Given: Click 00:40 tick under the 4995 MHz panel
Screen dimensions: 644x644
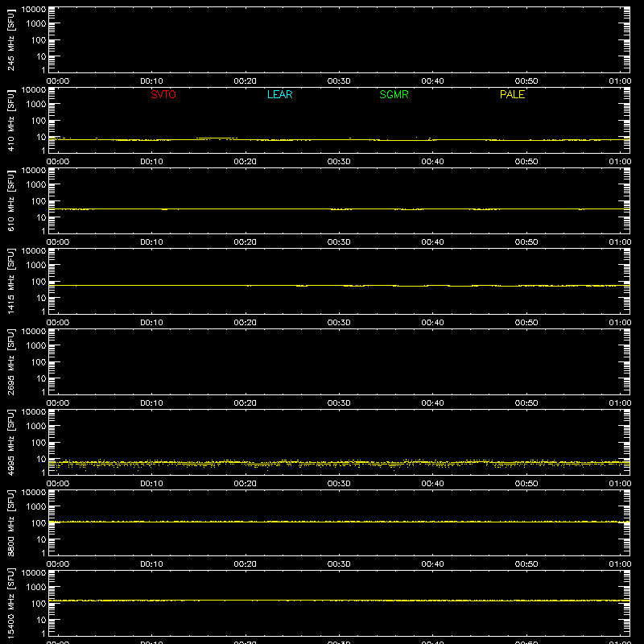Looking at the screenshot, I should click(x=432, y=484).
